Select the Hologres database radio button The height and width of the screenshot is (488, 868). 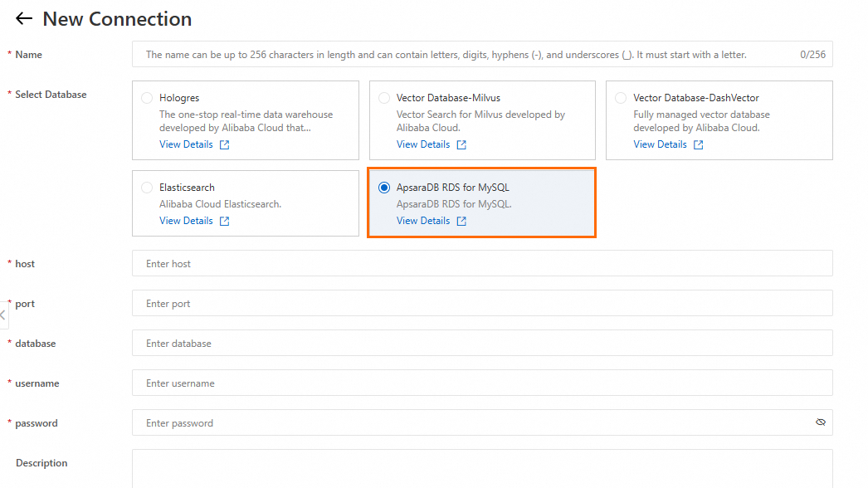coord(147,98)
